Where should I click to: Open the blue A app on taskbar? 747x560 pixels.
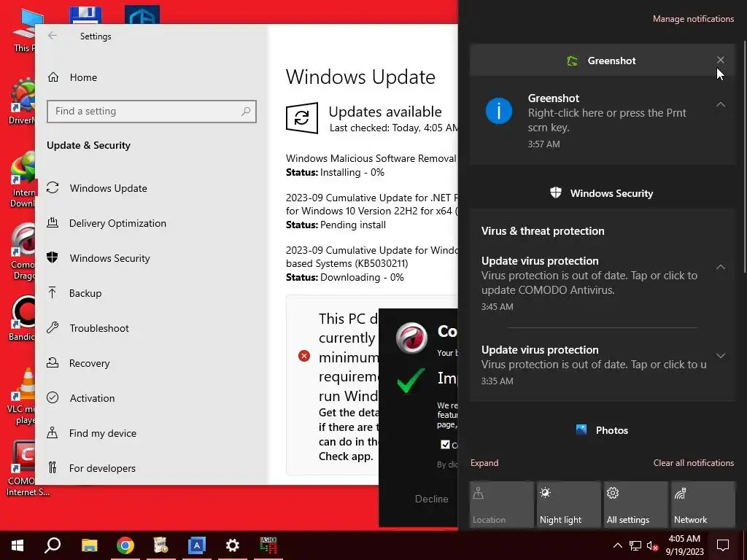click(196, 545)
